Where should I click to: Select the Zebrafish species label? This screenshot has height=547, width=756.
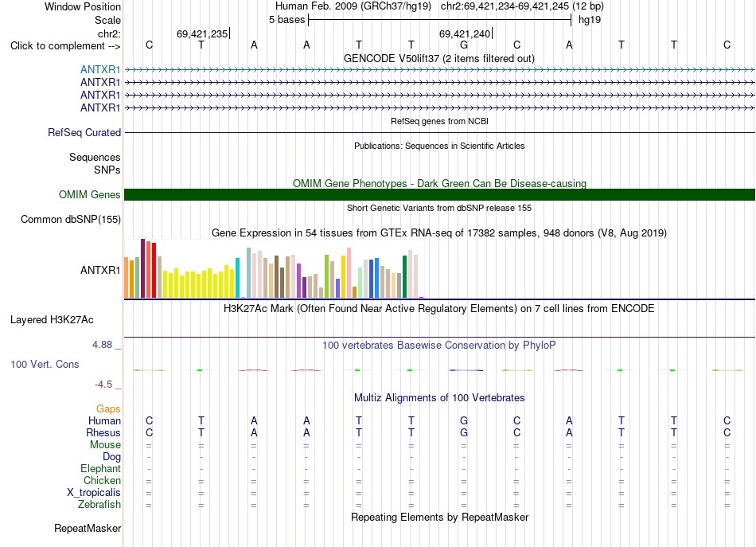(x=99, y=505)
